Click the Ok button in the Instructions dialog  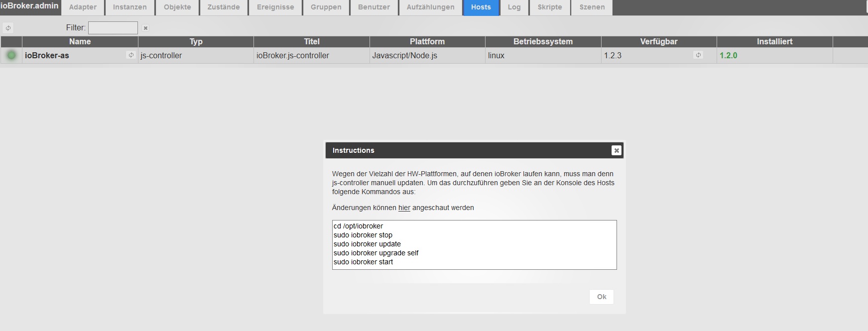(602, 297)
